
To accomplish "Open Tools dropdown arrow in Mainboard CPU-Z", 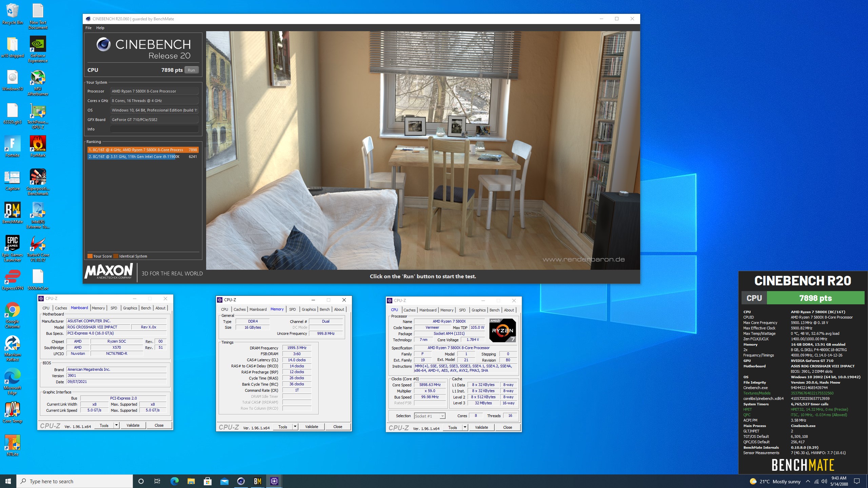I will (116, 425).
